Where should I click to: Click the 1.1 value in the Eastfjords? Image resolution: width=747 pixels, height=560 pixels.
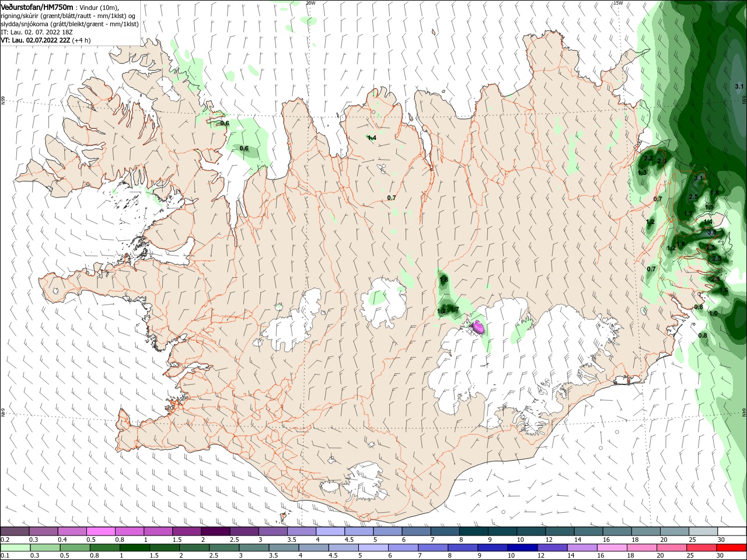click(x=709, y=207)
